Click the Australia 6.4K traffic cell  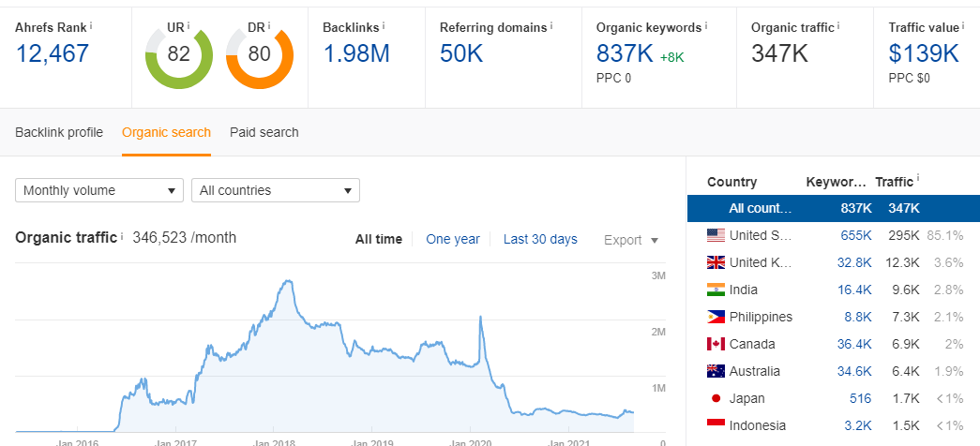[x=906, y=372]
